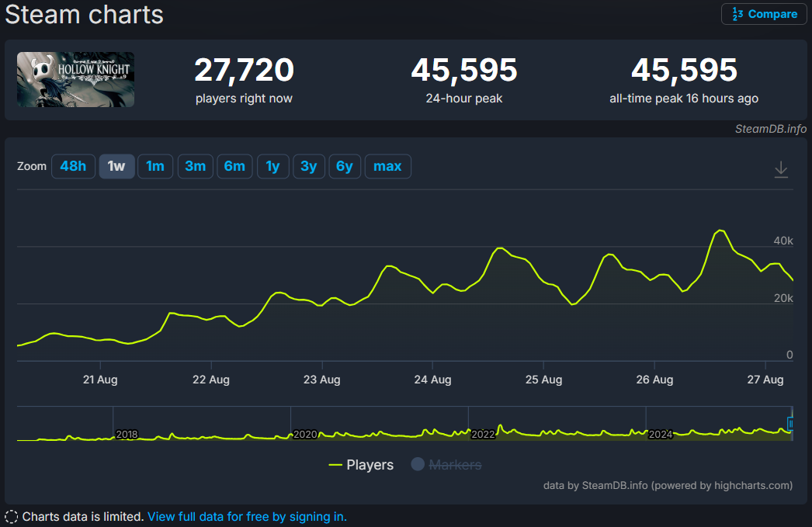
Task: Set zoom range to 6m
Action: coord(234,166)
